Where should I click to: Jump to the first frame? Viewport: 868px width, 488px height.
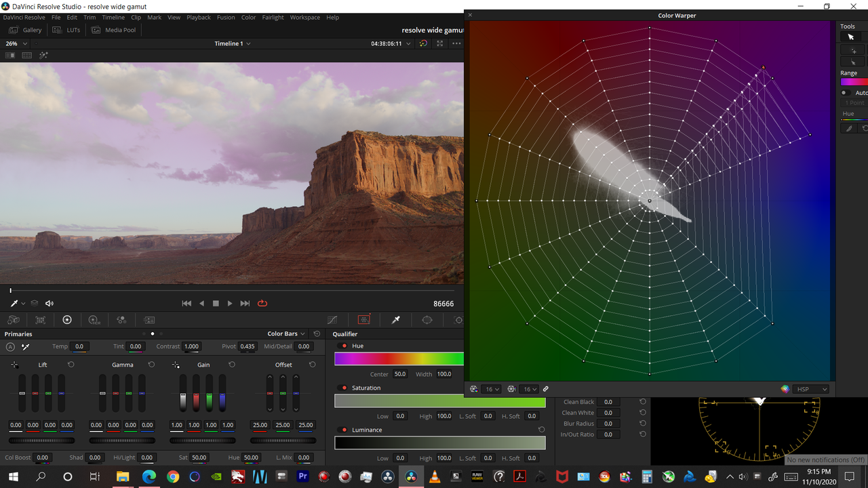(186, 304)
